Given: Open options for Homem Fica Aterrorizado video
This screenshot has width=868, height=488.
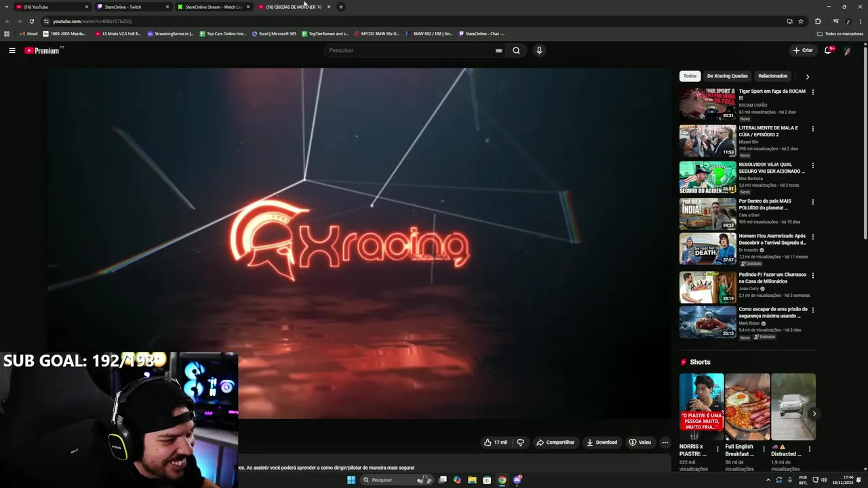Looking at the screenshot, I should tap(813, 237).
